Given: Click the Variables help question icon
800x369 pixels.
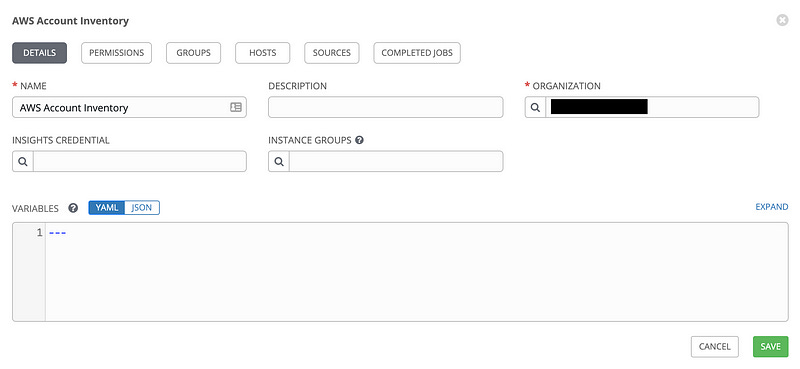Looking at the screenshot, I should (x=73, y=208).
